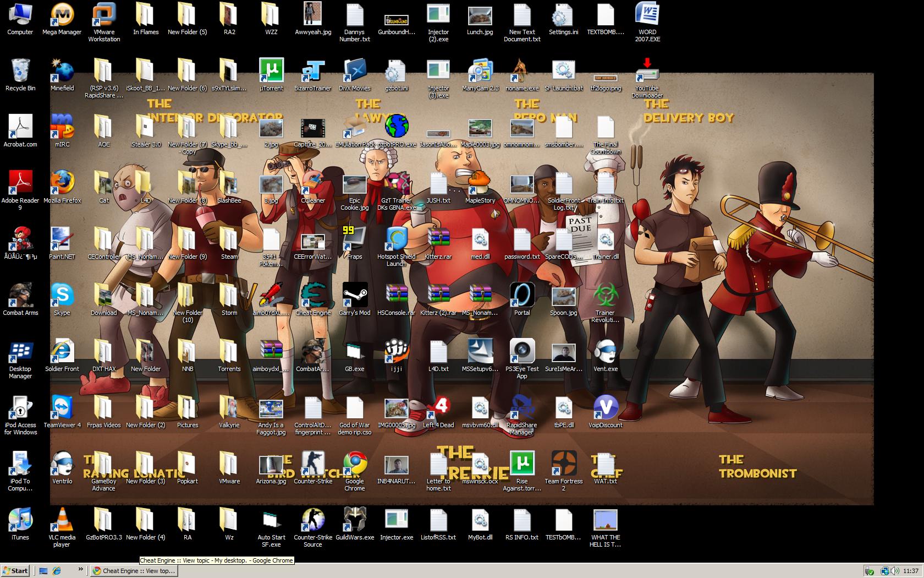Select the Acrobat.com shortcut
Viewport: 924px width, 578px height.
20,132
